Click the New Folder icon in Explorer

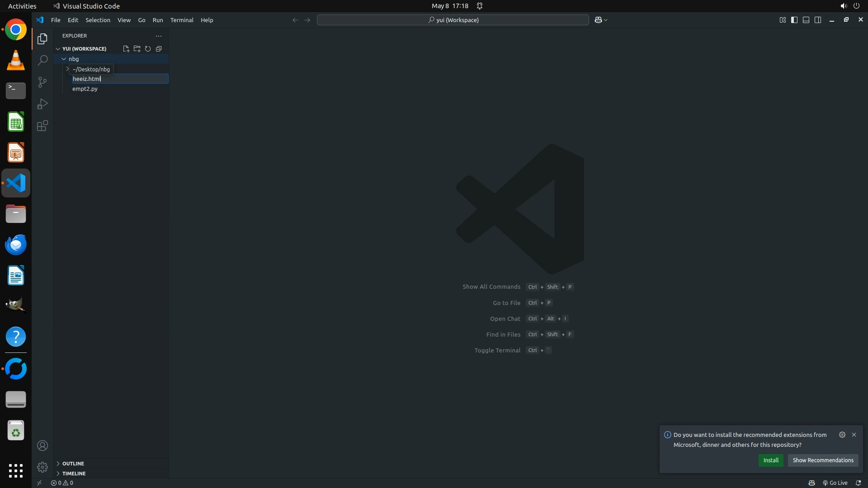tap(137, 49)
